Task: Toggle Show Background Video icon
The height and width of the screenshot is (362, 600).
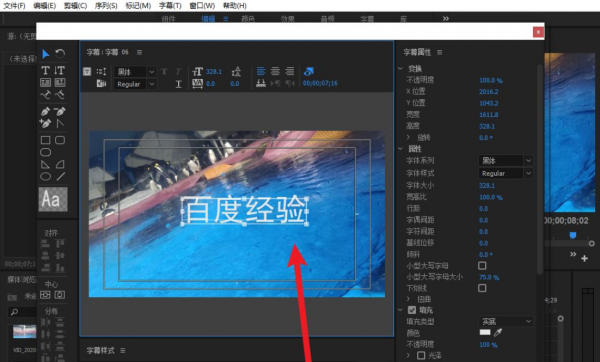Action: 308,71
